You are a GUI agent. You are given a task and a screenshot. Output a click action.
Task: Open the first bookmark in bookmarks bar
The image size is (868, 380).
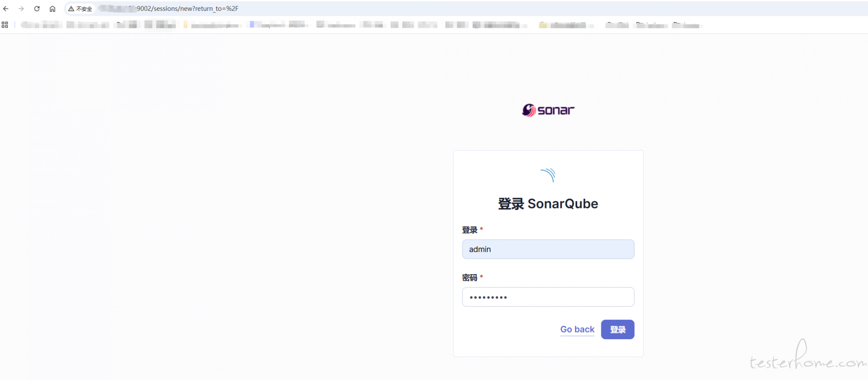click(41, 25)
